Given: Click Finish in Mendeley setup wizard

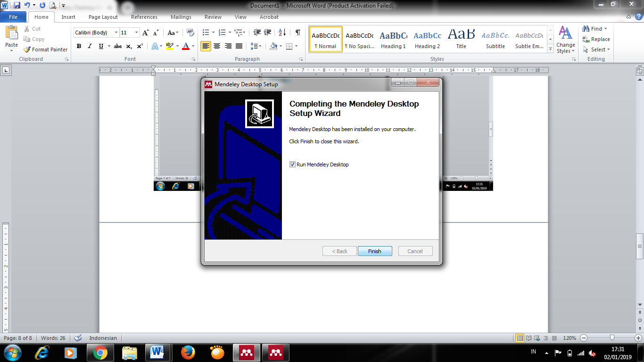Looking at the screenshot, I should click(375, 251).
